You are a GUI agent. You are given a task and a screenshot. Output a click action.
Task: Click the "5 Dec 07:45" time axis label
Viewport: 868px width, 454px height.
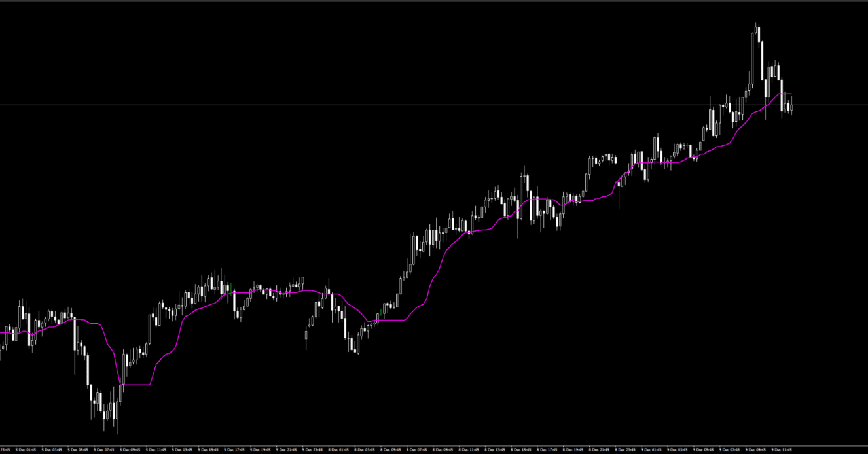tap(104, 449)
